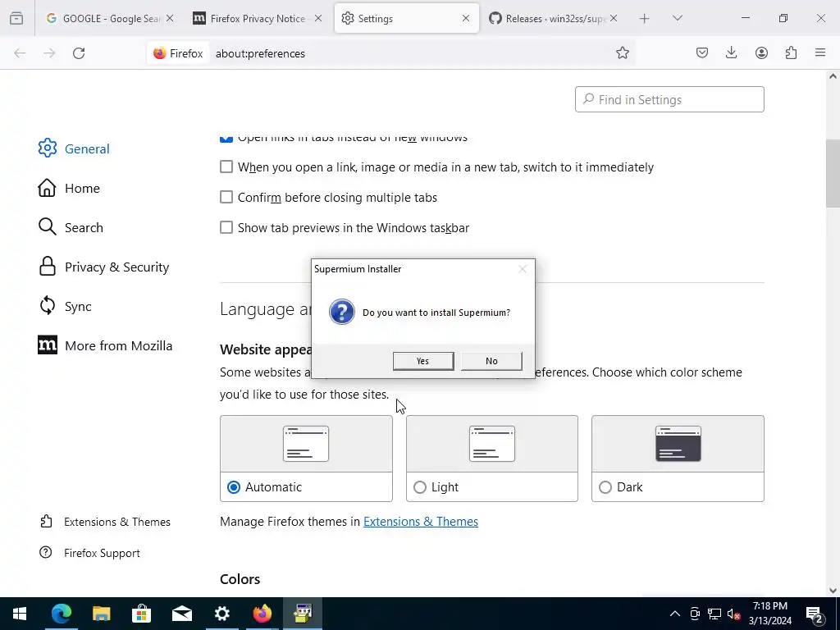
Task: Follow the Extensions & Themes hyperlink
Action: pyautogui.click(x=421, y=521)
